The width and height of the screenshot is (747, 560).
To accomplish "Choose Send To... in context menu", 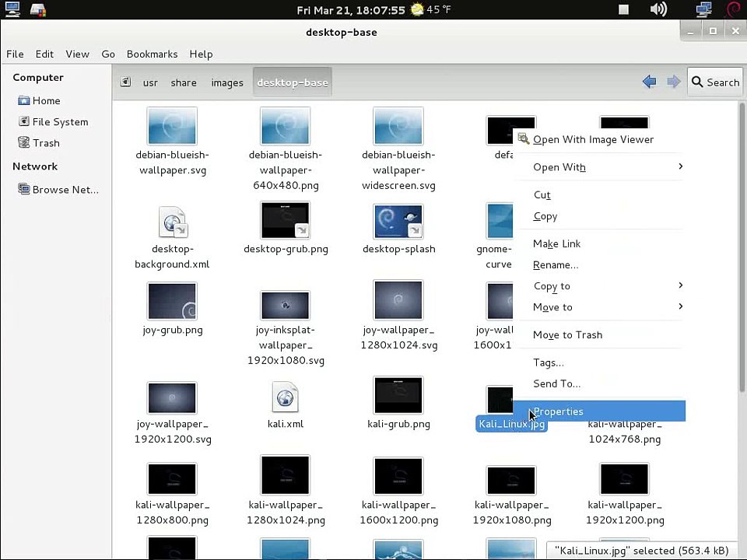I will tap(599, 383).
